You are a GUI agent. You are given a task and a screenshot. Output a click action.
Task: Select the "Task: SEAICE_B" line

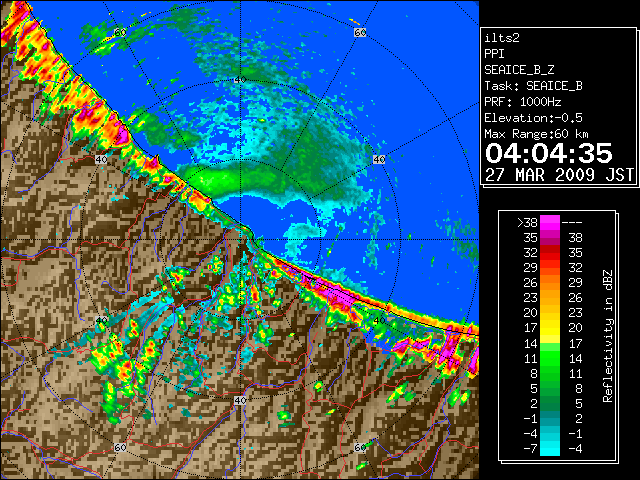tap(533, 86)
